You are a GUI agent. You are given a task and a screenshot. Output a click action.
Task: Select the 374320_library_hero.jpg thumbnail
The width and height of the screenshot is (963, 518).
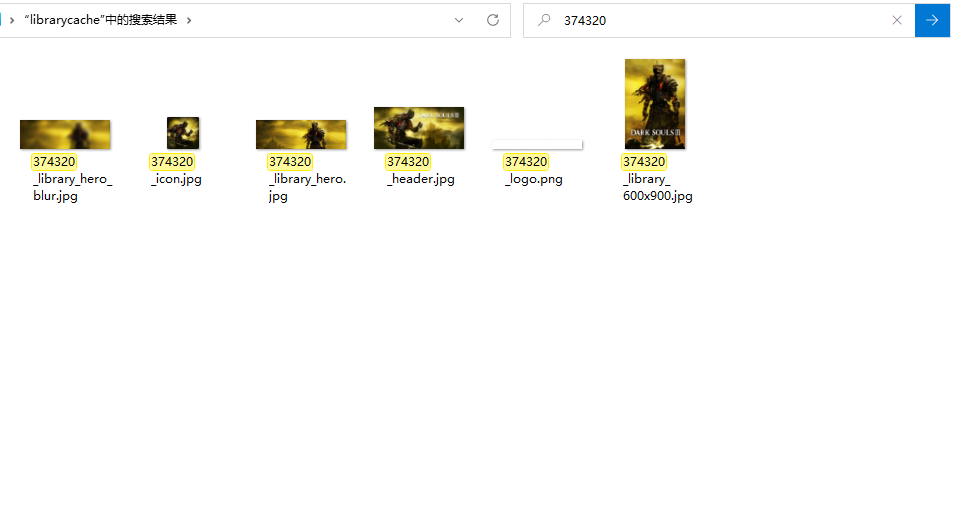pos(301,135)
